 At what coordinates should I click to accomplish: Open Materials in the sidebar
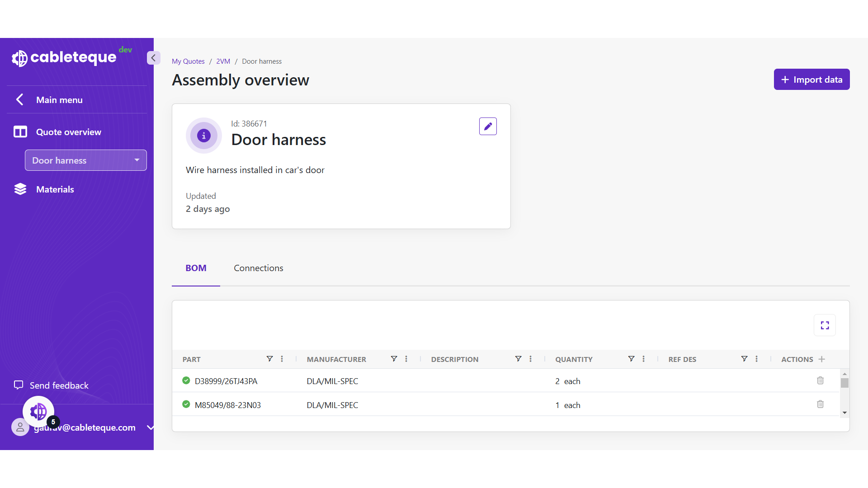(55, 189)
